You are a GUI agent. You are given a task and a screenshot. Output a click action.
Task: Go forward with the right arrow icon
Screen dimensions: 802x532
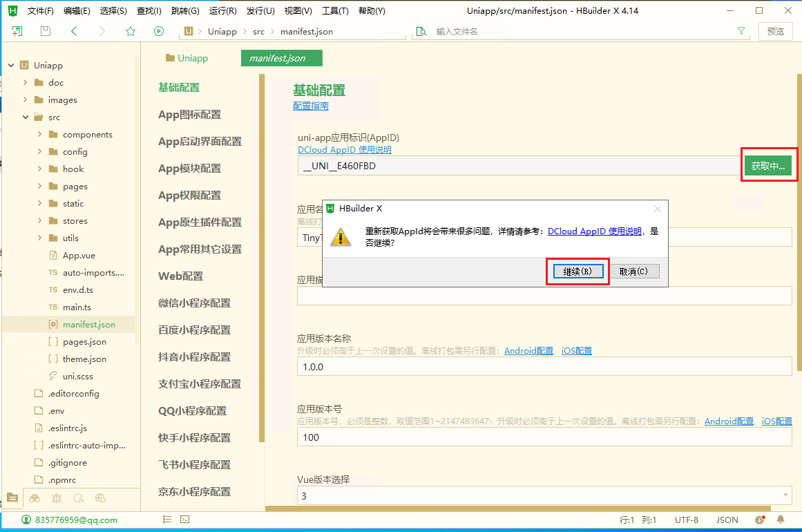coord(102,31)
